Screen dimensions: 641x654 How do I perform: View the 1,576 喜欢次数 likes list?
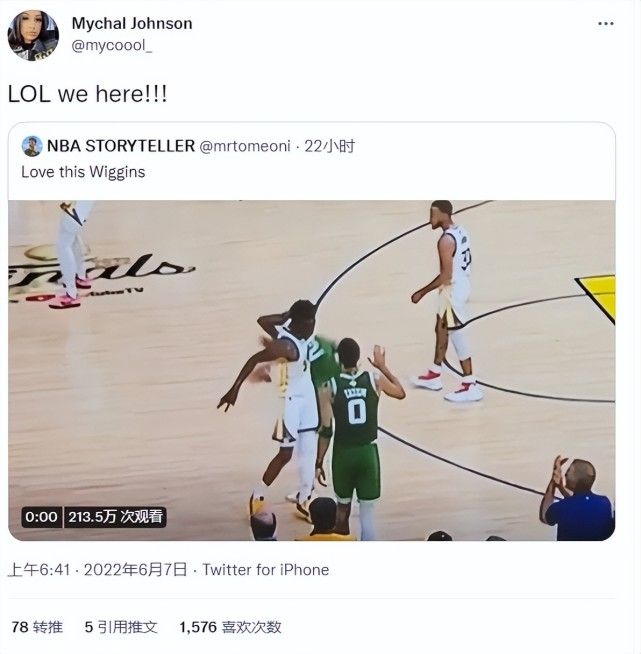[x=230, y=627]
